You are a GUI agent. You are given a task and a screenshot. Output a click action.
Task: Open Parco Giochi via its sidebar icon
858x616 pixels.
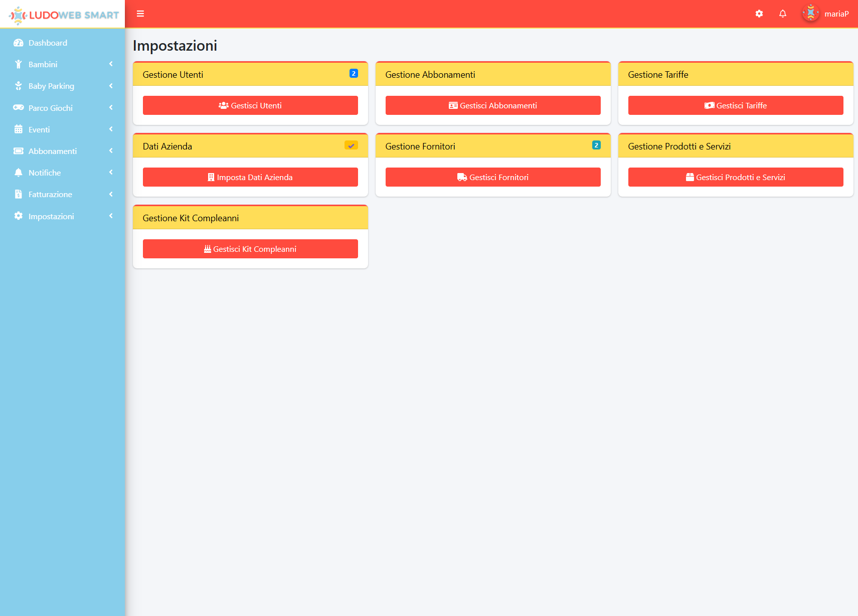19,107
